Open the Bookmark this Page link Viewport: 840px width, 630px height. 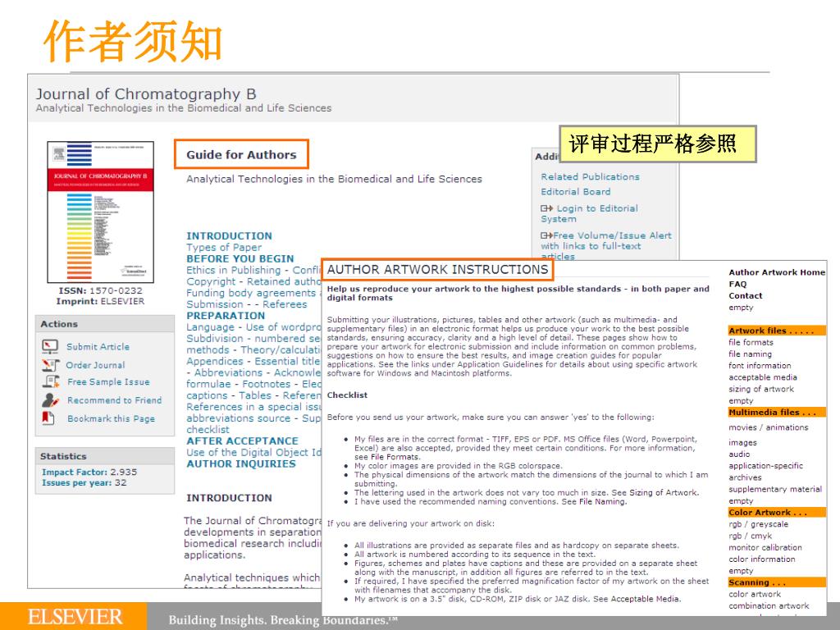111,418
